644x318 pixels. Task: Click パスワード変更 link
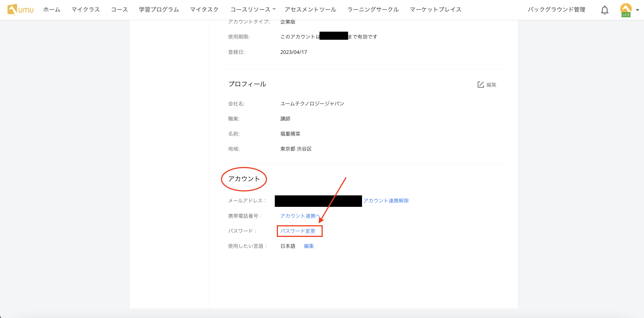tap(297, 231)
